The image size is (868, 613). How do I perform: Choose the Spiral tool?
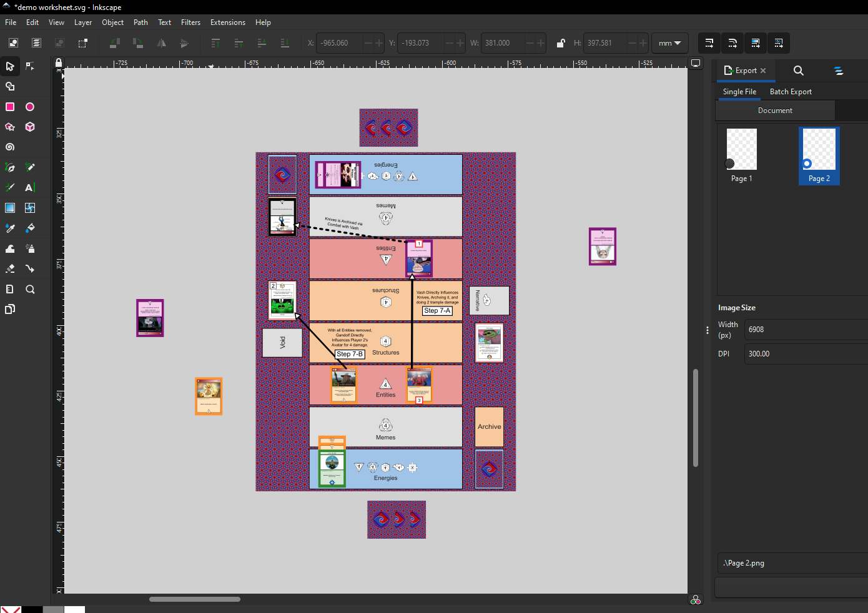pyautogui.click(x=10, y=147)
